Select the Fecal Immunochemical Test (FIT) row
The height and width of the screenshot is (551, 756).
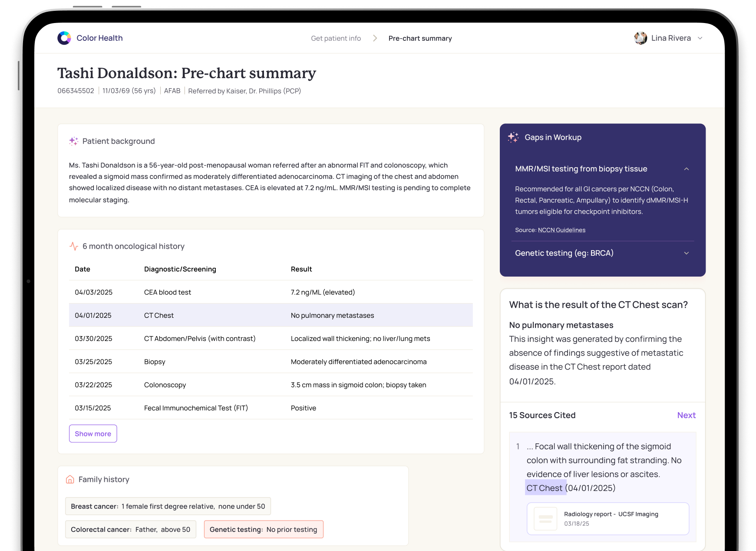271,408
